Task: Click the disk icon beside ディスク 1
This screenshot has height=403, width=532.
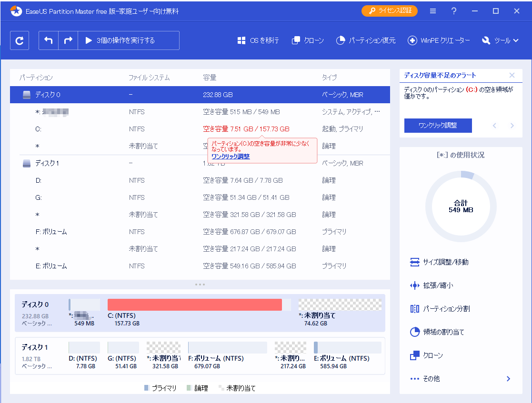Action: (27, 163)
